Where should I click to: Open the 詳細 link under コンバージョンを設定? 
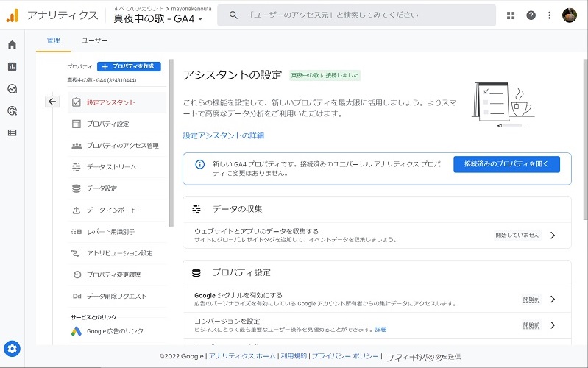point(380,330)
